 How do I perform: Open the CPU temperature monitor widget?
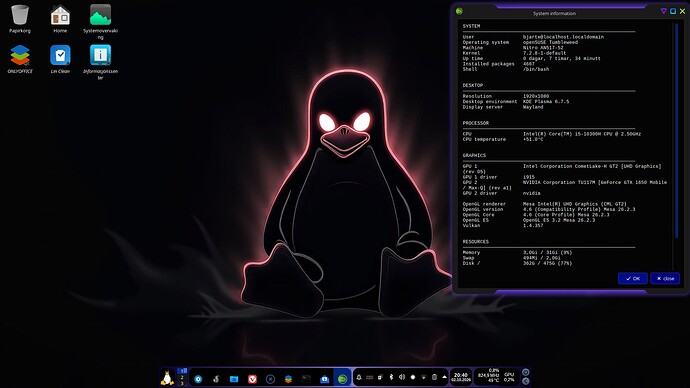pos(488,375)
